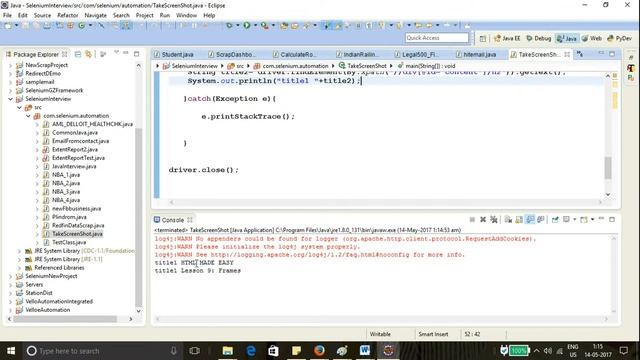Viewport: 640px width, 360px height.
Task: Toggle Show Console on standard output change
Action: tap(530, 220)
